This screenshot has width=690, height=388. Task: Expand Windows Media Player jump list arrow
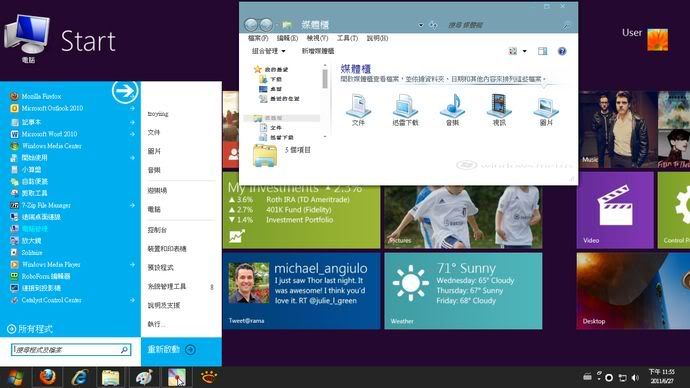tap(132, 264)
